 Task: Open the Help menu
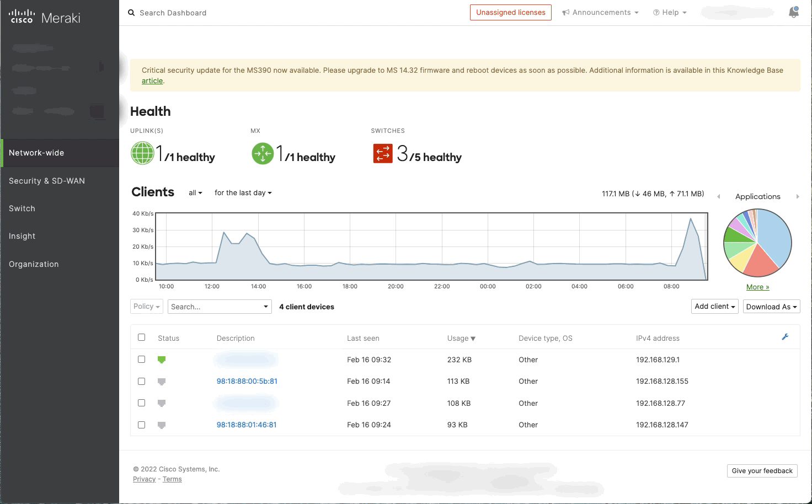click(669, 12)
